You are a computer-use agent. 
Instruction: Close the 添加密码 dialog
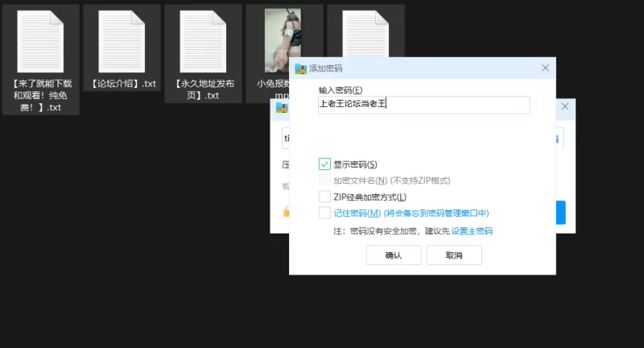(x=545, y=68)
